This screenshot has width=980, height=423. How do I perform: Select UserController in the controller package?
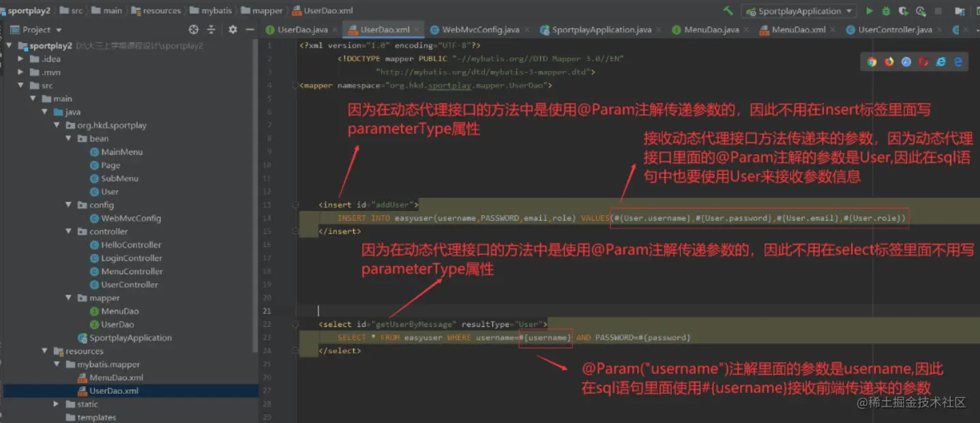[x=129, y=285]
